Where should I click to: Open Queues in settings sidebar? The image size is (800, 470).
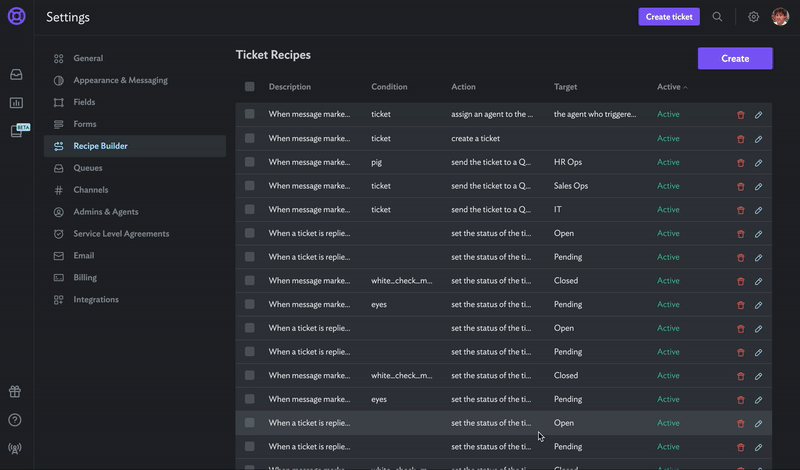click(88, 168)
